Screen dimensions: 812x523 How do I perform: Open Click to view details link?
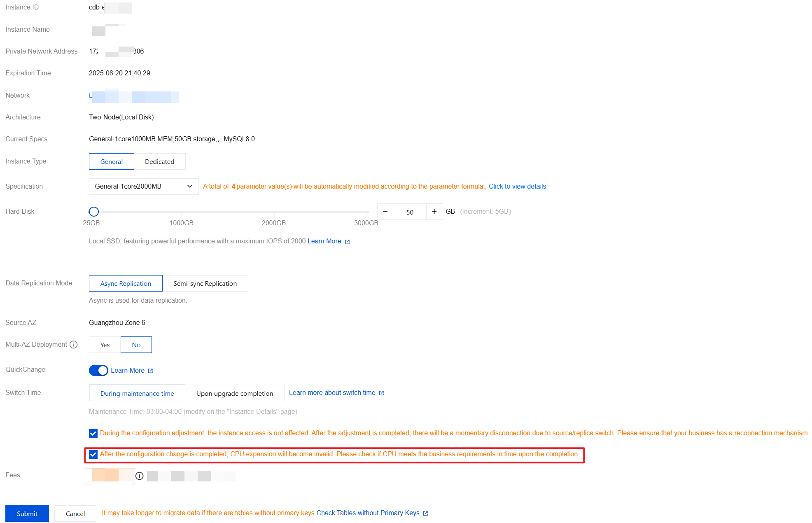tap(517, 187)
